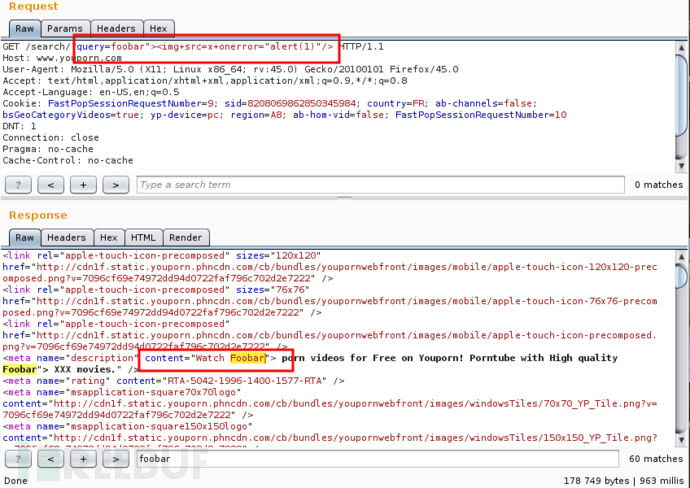Image resolution: width=690 pixels, height=488 pixels.
Task: Click the request pane scrollbar down arrow
Action: point(682,166)
